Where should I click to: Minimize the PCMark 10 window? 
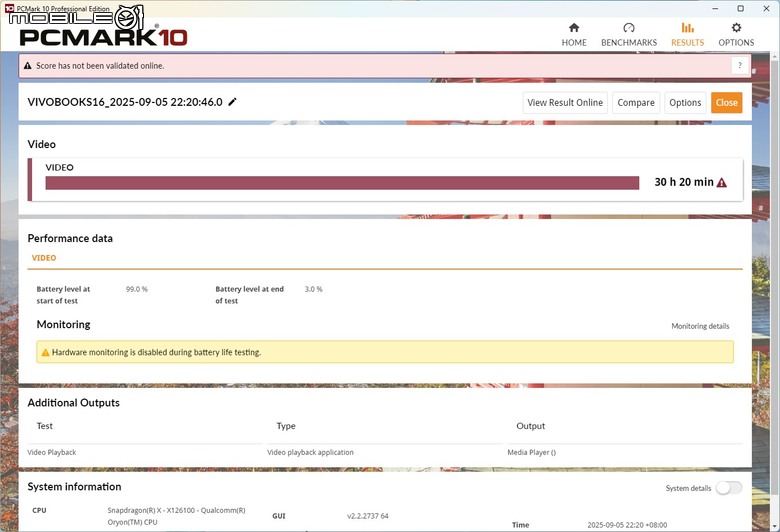coord(715,8)
